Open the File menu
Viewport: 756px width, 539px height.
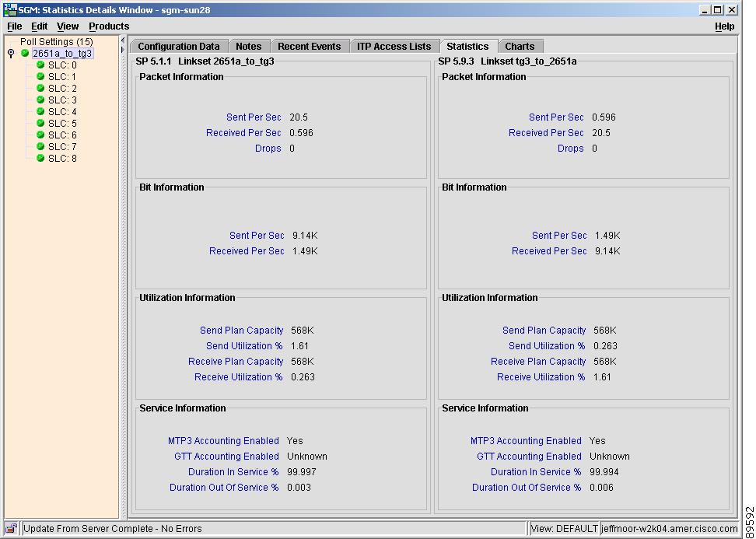tap(15, 26)
